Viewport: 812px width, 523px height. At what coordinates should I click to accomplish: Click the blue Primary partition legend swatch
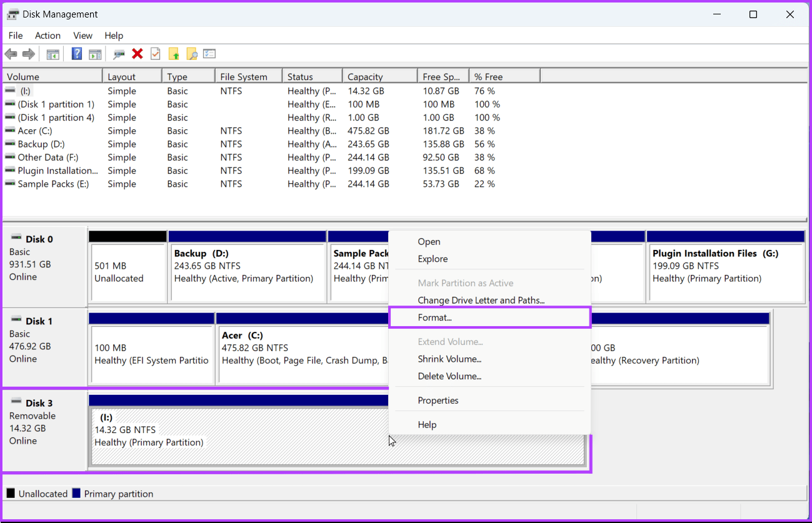point(76,494)
